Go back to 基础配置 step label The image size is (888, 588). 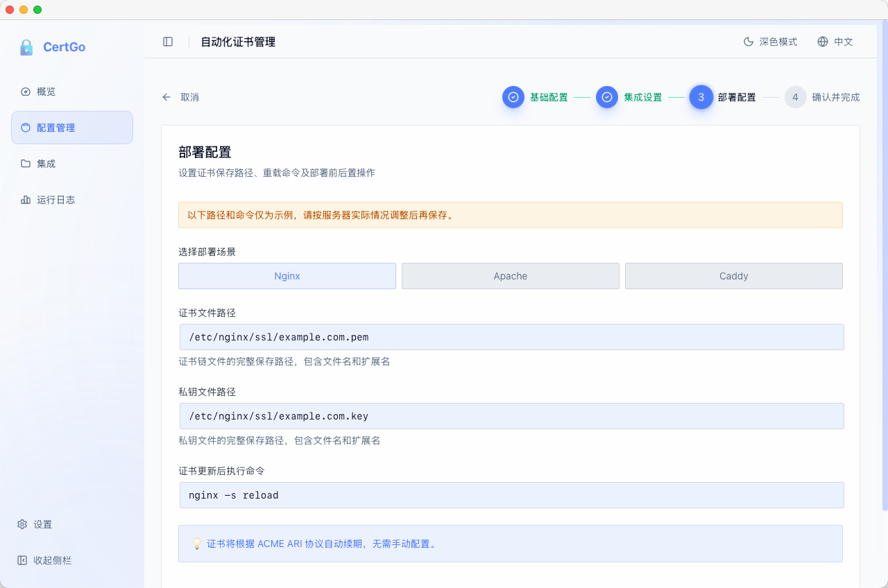point(549,97)
